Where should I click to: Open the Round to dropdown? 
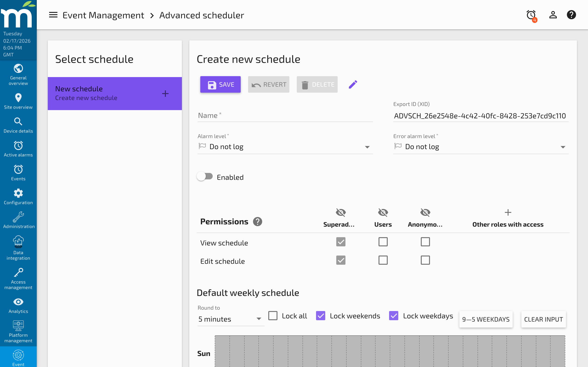click(230, 319)
